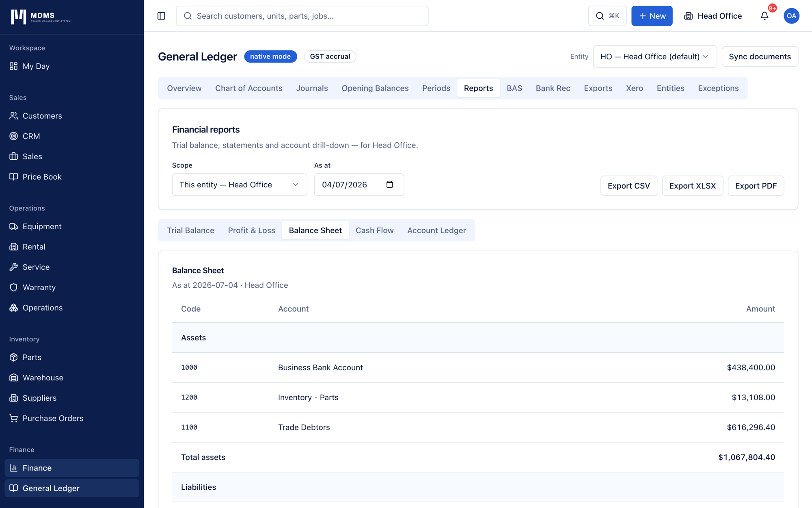Open the Head Office location switcher
812x508 pixels.
pyautogui.click(x=713, y=16)
